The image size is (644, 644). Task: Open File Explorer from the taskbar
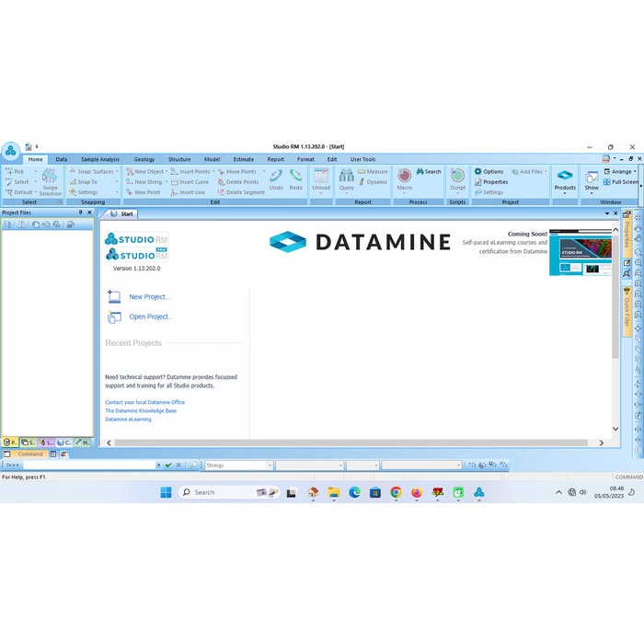pos(334,492)
